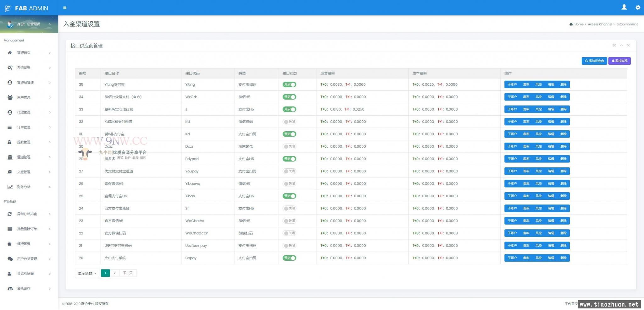Turn off the 微信公众号支付 interface switch
The height and width of the screenshot is (310, 644).
(x=289, y=97)
